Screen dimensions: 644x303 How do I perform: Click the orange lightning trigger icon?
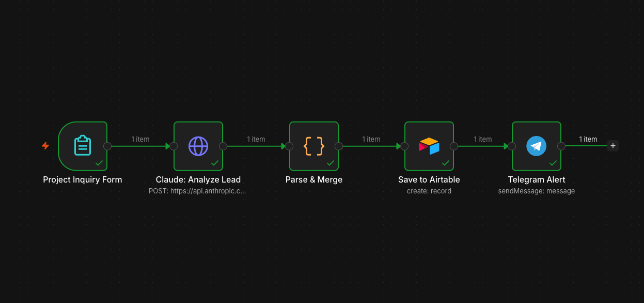coord(45,146)
